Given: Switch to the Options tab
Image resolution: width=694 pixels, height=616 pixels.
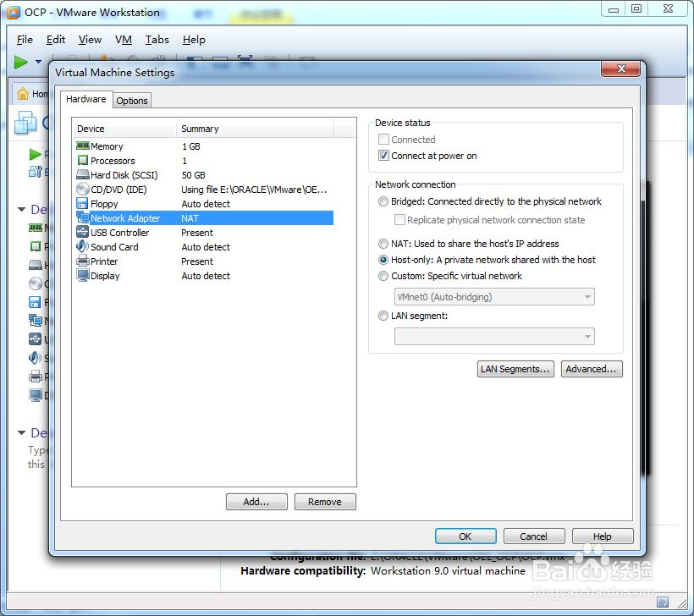Looking at the screenshot, I should [132, 101].
